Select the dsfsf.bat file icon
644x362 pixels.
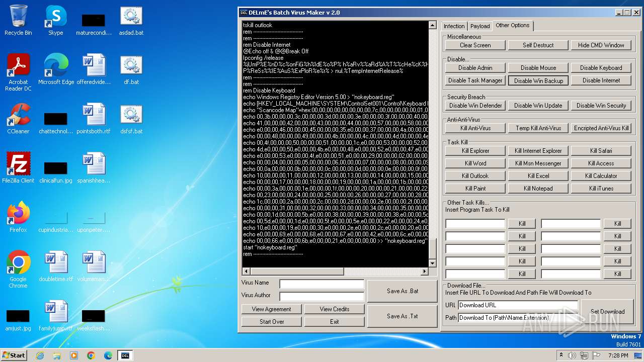pyautogui.click(x=131, y=119)
